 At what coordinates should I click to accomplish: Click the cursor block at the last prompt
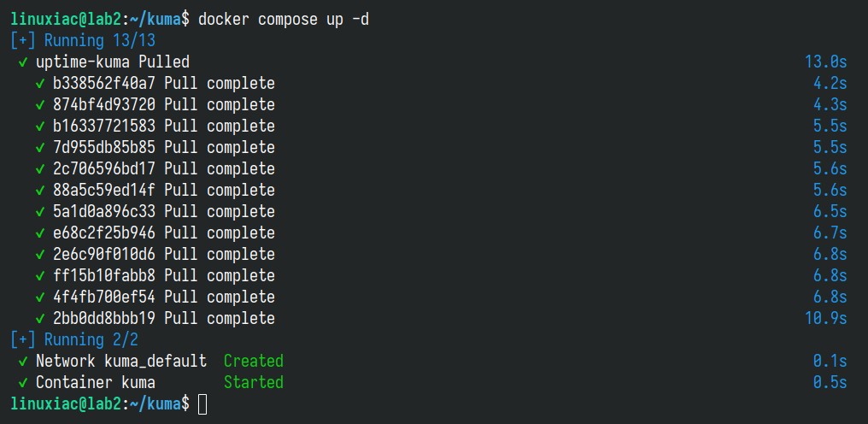pyautogui.click(x=202, y=404)
